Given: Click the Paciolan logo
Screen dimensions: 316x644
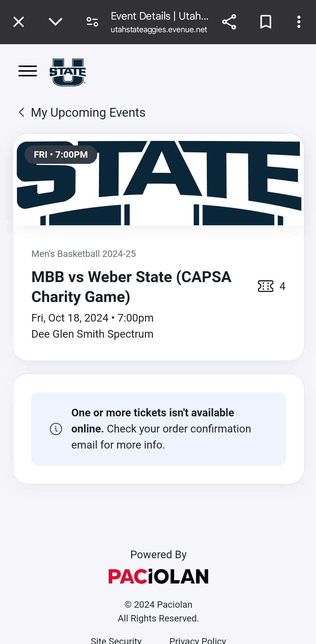Looking at the screenshot, I should (x=158, y=576).
